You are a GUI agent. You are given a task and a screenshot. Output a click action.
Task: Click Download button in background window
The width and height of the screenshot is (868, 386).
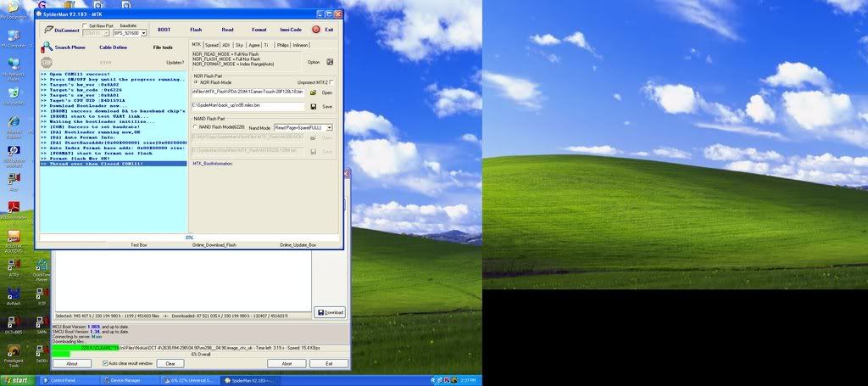[330, 312]
